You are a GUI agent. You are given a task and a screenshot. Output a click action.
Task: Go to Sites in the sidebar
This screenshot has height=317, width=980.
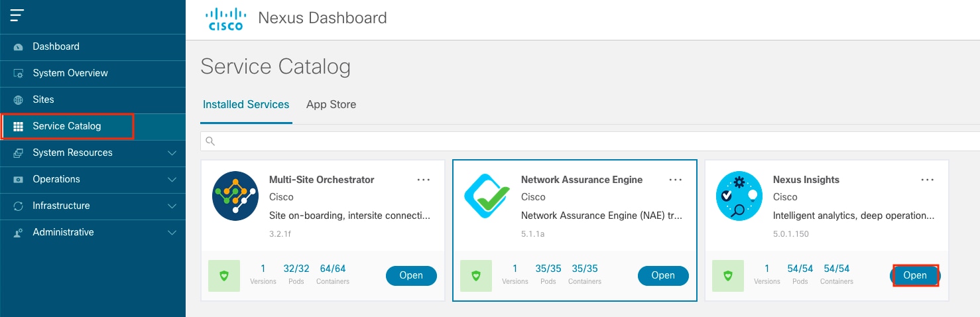click(x=43, y=99)
